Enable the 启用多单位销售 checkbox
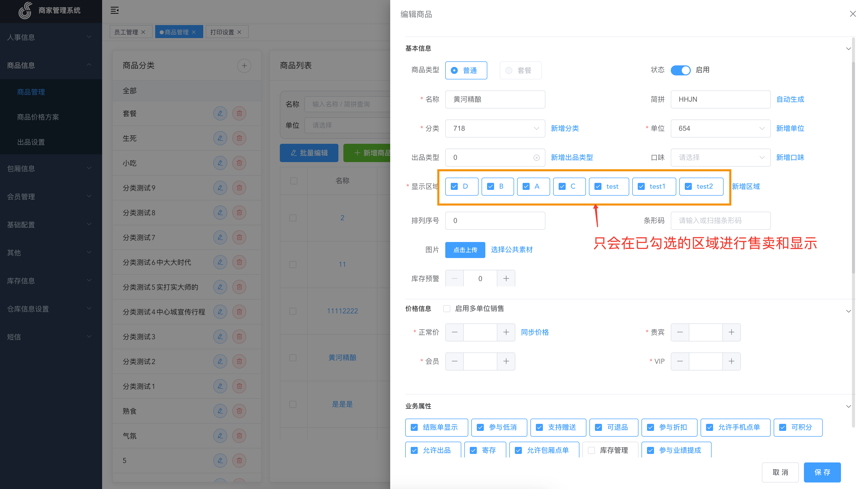This screenshot has height=489, width=868. pyautogui.click(x=447, y=309)
